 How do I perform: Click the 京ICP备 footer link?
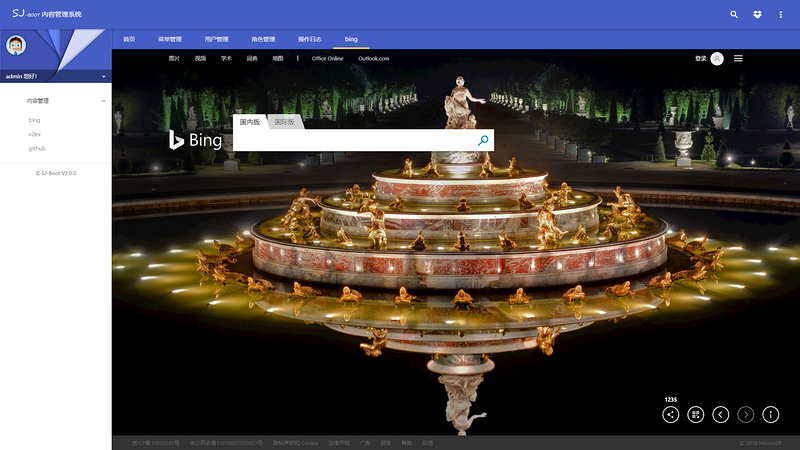156,443
